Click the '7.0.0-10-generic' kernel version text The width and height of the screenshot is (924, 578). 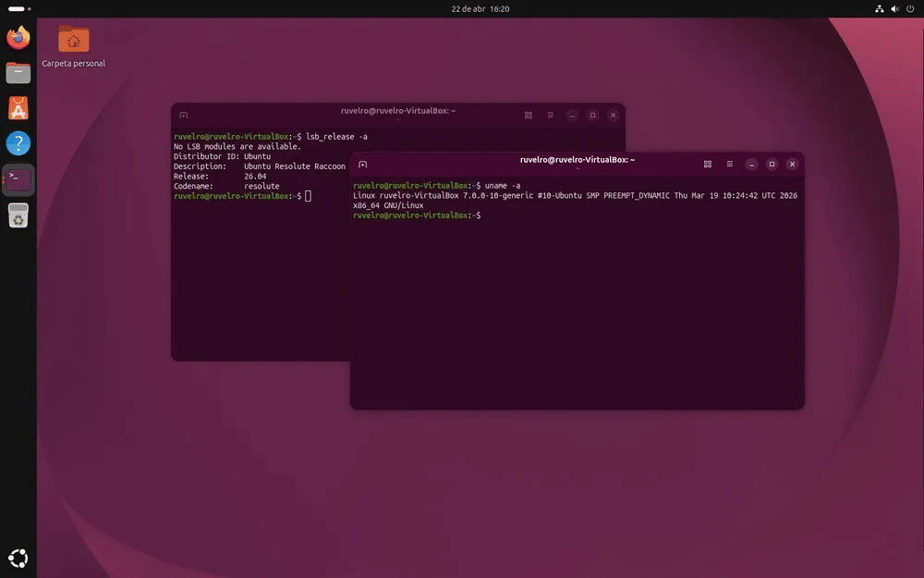498,196
